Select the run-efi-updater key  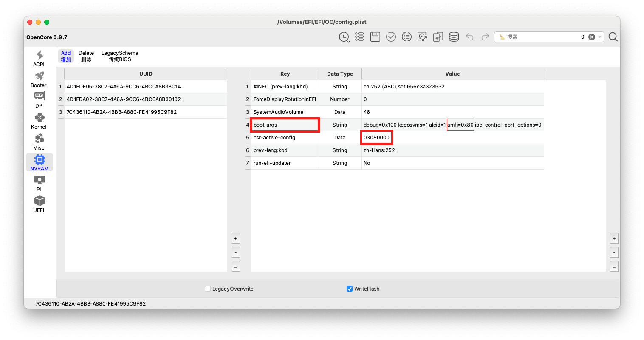tap(285, 163)
